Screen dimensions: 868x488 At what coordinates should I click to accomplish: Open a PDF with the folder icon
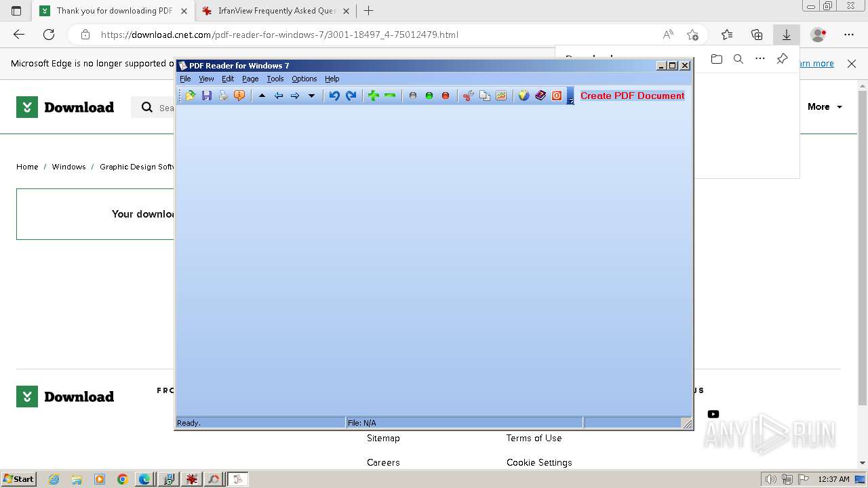click(191, 96)
